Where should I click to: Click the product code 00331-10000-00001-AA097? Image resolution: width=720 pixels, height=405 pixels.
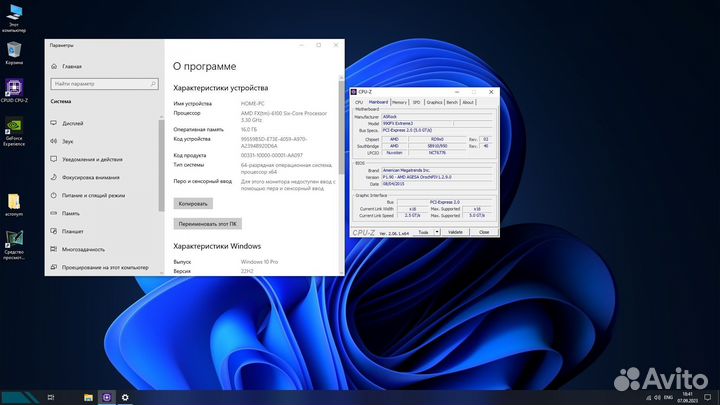coord(271,155)
